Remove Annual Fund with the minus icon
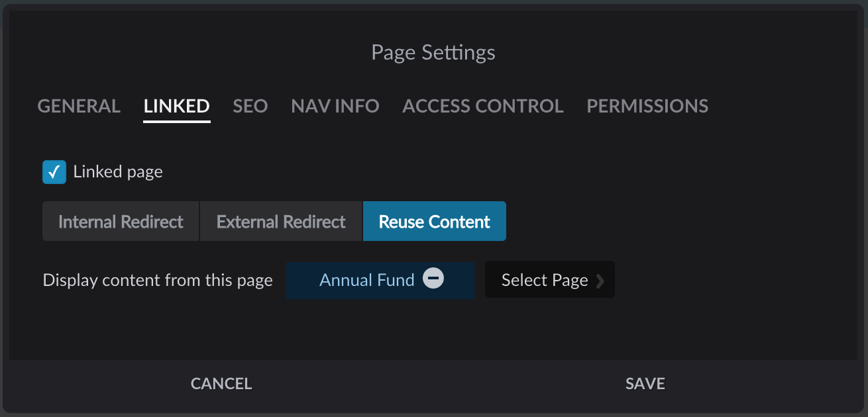 pyautogui.click(x=433, y=279)
